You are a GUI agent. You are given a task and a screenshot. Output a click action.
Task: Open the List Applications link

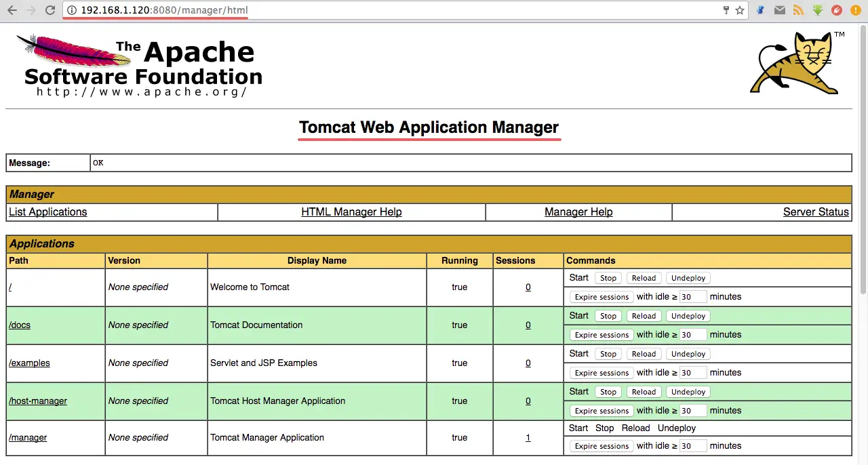coord(48,212)
